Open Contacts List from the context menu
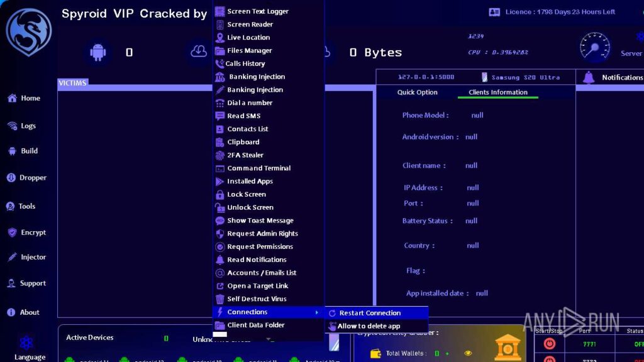Screen dimensions: 644x362 point(269,129)
